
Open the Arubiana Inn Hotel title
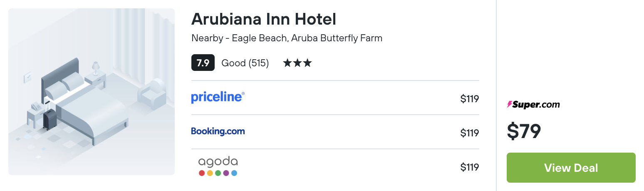coord(263,19)
